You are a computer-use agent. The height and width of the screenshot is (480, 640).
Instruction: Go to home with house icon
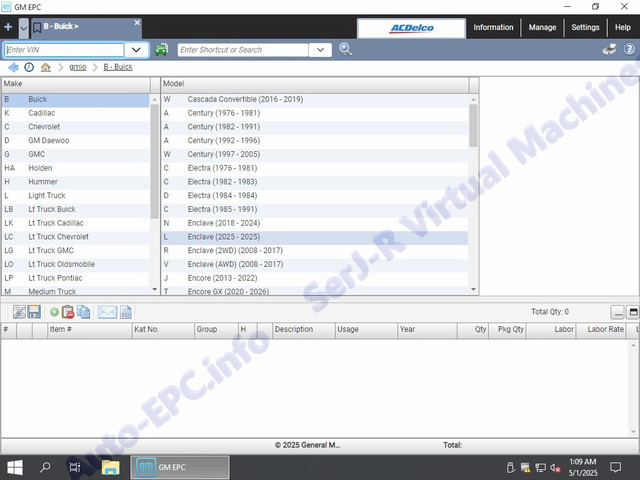pyautogui.click(x=45, y=67)
